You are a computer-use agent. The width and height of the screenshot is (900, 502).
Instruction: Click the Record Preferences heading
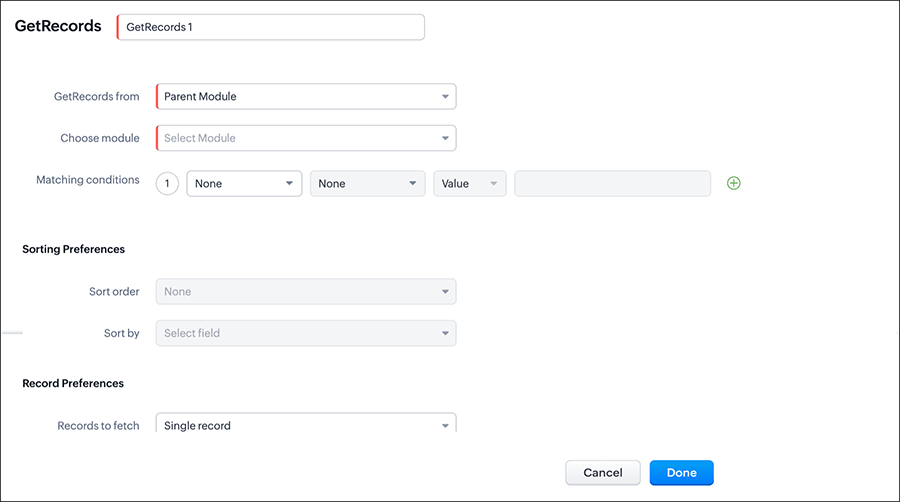coord(73,383)
